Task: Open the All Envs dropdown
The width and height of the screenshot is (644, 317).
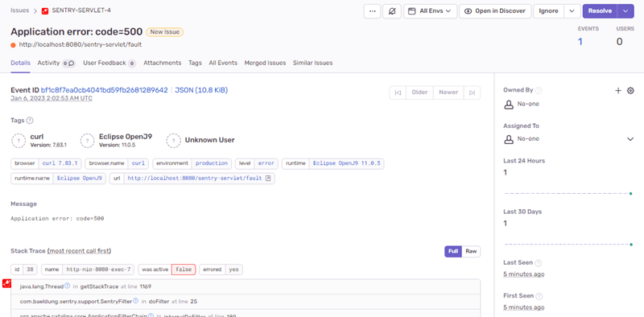Action: (430, 11)
